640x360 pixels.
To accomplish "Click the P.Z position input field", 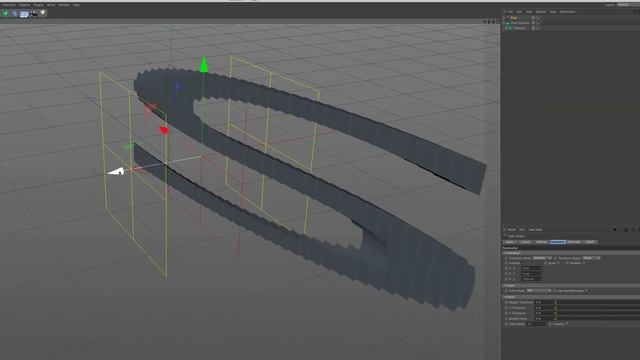I will [532, 279].
